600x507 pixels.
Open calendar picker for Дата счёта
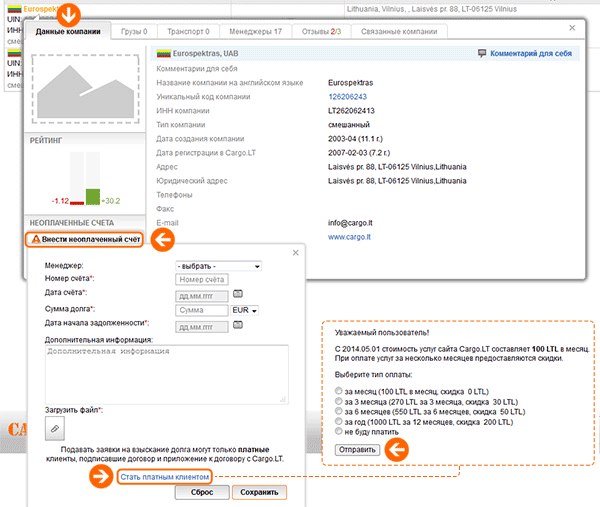coord(237,295)
